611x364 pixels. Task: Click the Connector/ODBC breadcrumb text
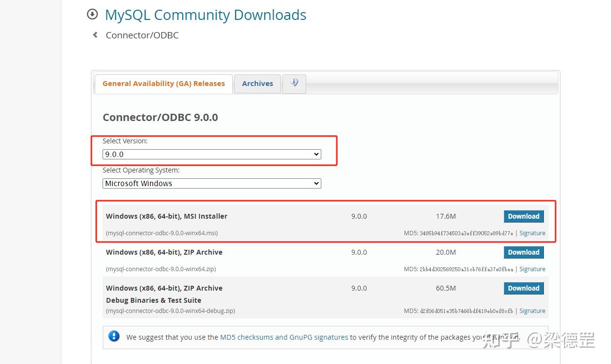tap(142, 35)
